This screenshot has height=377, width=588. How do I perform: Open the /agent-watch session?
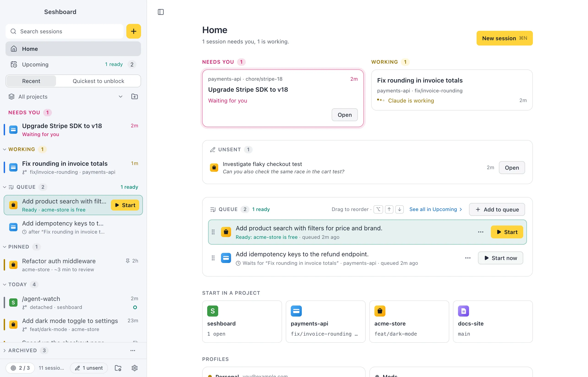[x=73, y=303]
